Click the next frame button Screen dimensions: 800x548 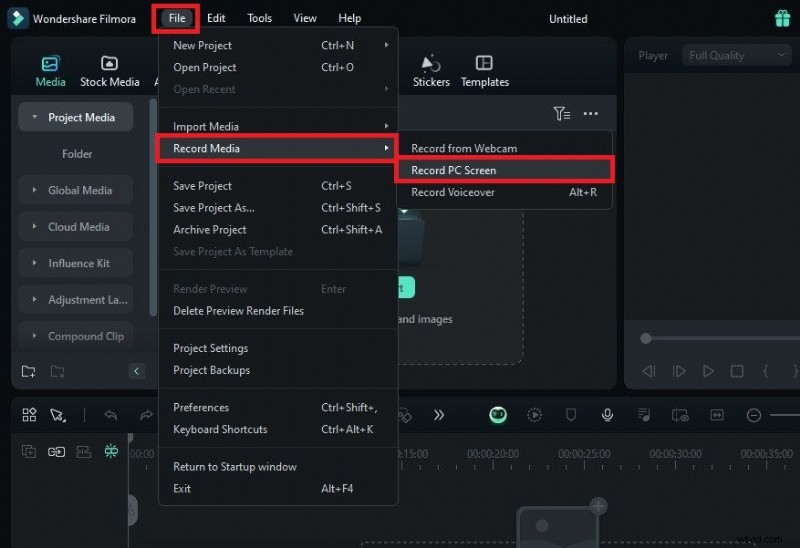coord(679,371)
